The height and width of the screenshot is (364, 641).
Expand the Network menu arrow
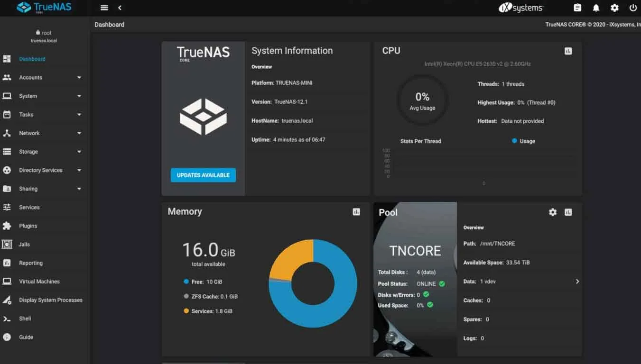click(79, 133)
